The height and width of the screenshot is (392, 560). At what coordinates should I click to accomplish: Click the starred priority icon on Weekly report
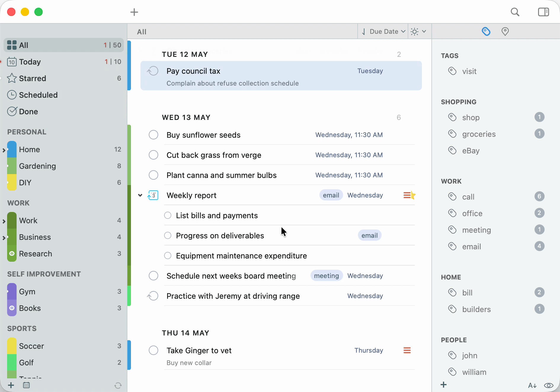409,195
